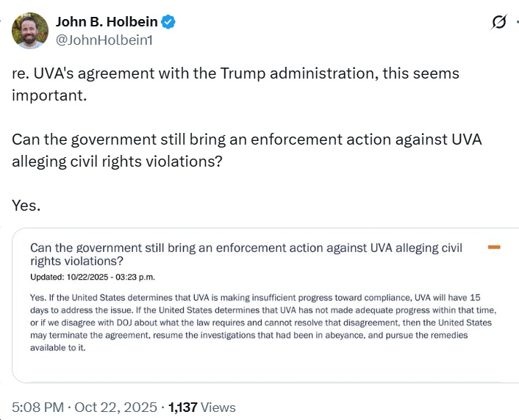Open the more options dots menu
Screen dimensions: 519x420
516,23
